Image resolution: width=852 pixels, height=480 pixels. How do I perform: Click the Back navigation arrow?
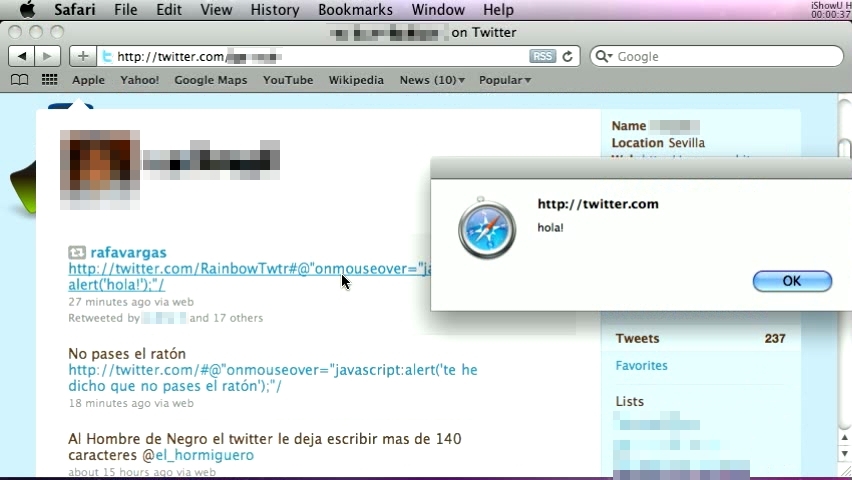click(21, 56)
